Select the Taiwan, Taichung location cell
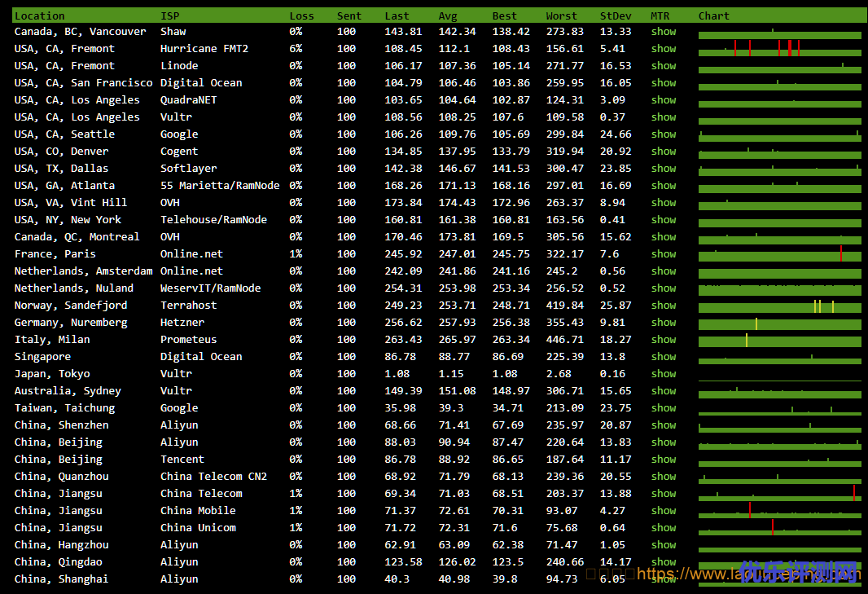This screenshot has height=594, width=868. click(x=64, y=408)
